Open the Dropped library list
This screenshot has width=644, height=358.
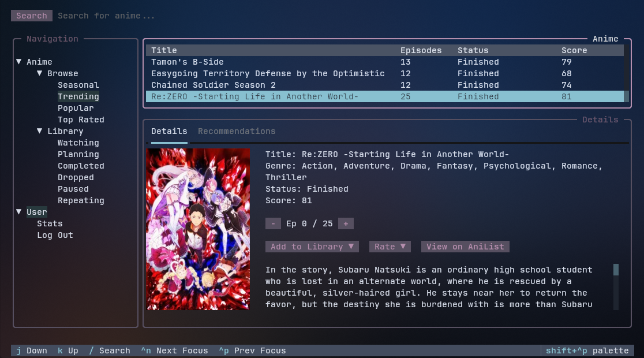pyautogui.click(x=76, y=177)
